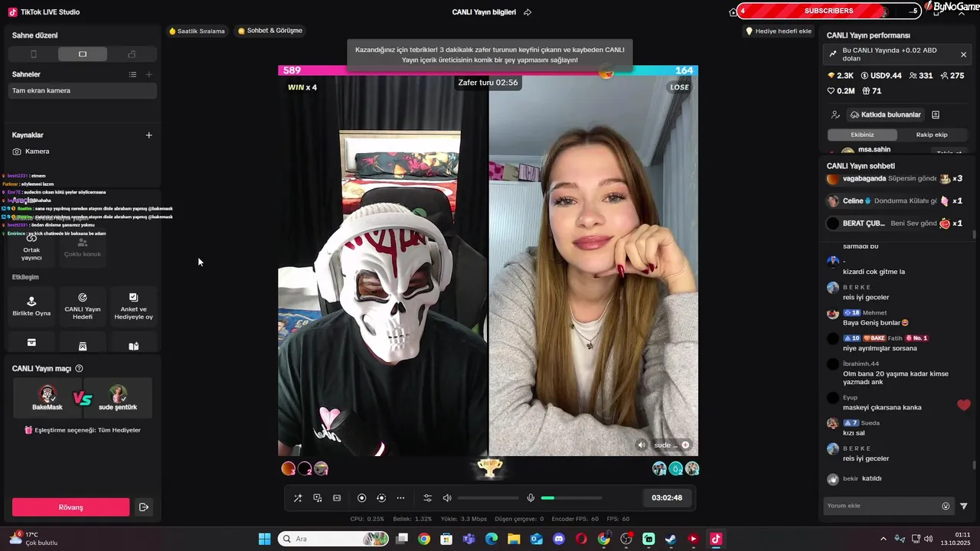Click the USD9.44 earnings stat
This screenshot has height=551, width=980.
[x=881, y=76]
